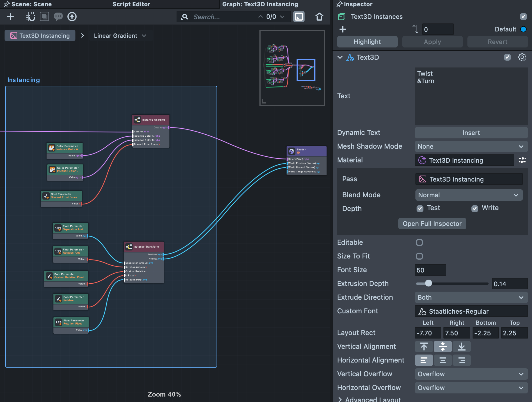
Task: Click the material settings sliders icon
Action: (x=522, y=160)
